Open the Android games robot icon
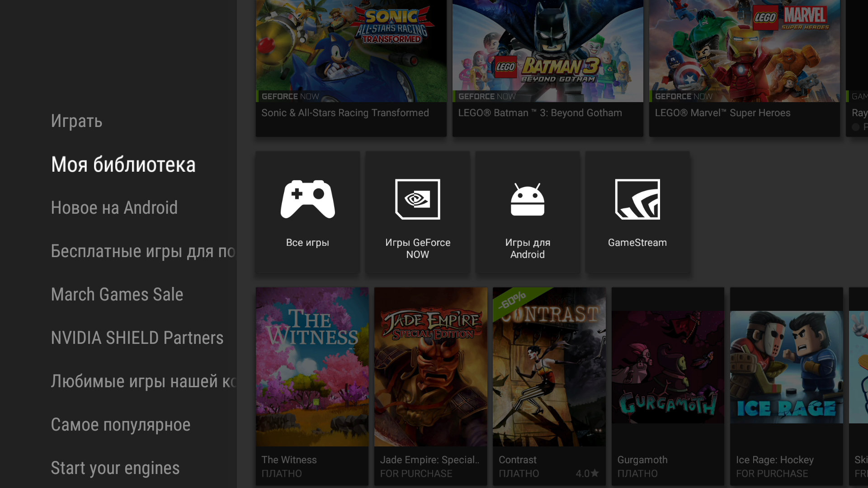Image resolution: width=868 pixels, height=488 pixels. coord(527,200)
